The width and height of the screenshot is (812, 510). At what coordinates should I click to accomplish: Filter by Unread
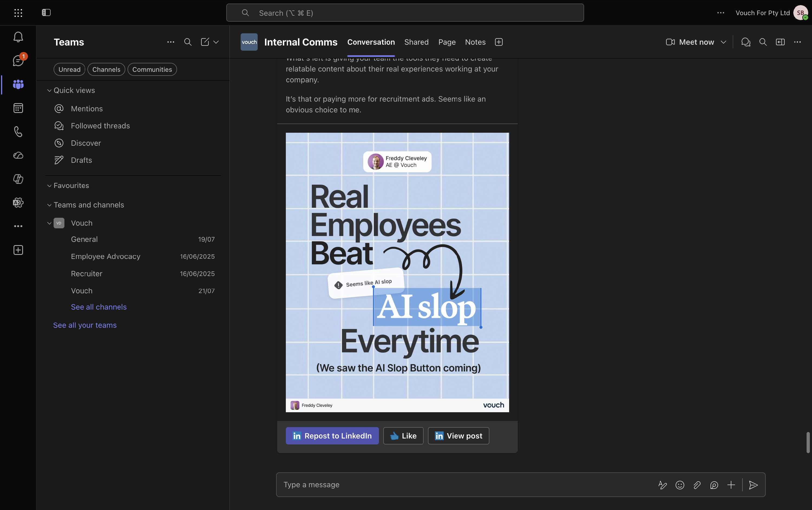(70, 70)
